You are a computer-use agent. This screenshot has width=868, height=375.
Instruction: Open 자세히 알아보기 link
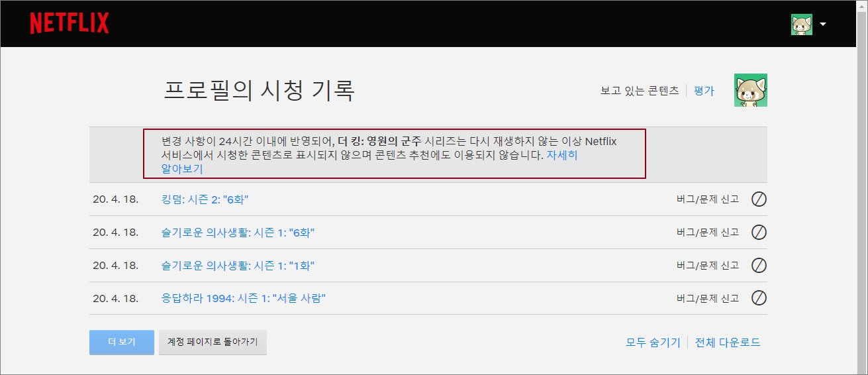562,155
